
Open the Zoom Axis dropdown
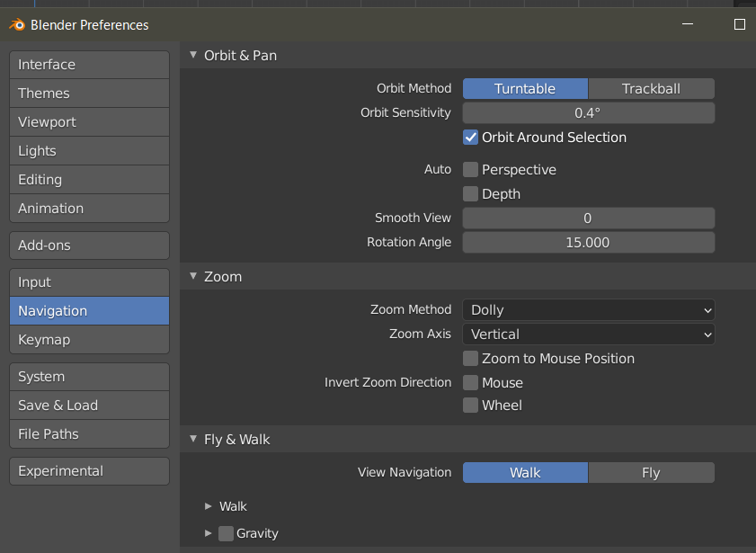coord(588,334)
